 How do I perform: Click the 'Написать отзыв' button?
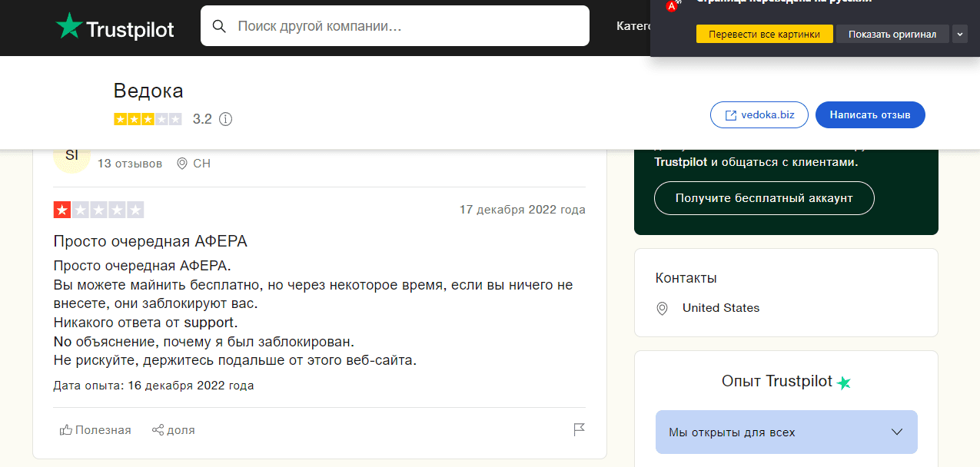point(869,115)
